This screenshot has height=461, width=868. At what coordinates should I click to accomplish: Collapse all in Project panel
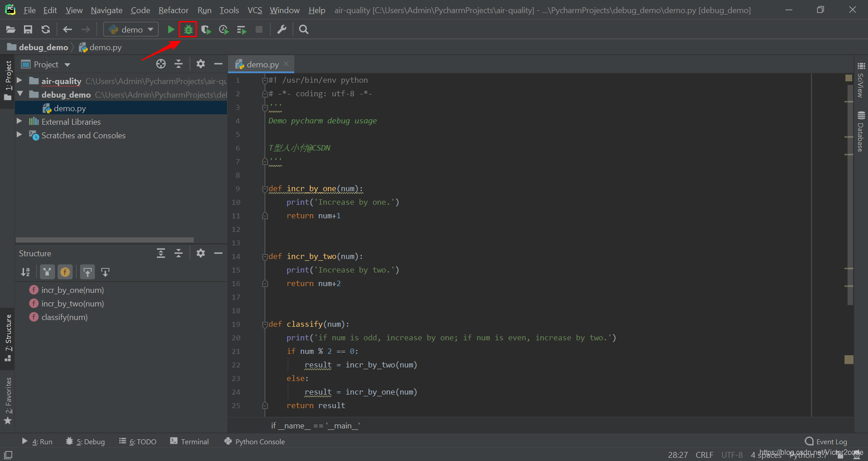179,64
